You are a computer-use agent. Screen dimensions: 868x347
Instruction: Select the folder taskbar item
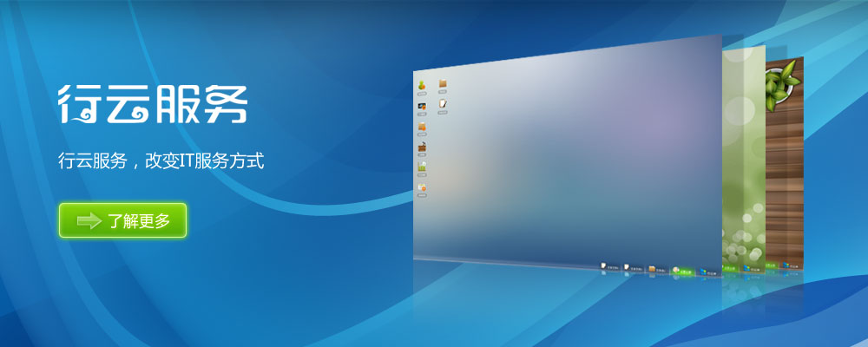656,269
